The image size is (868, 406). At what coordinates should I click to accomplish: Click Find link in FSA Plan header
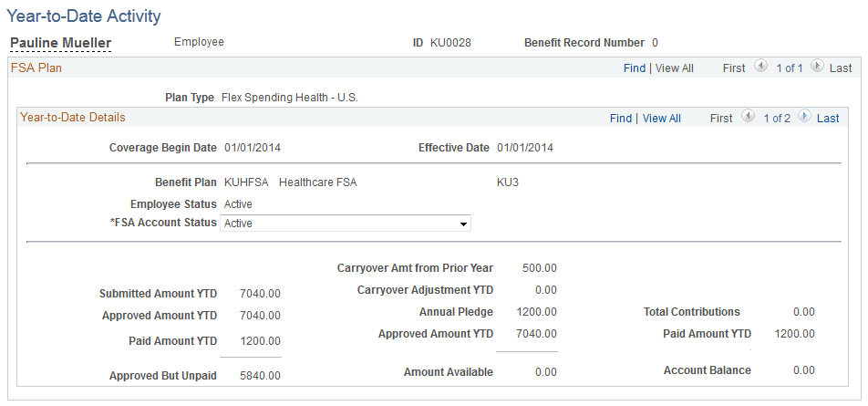[635, 68]
